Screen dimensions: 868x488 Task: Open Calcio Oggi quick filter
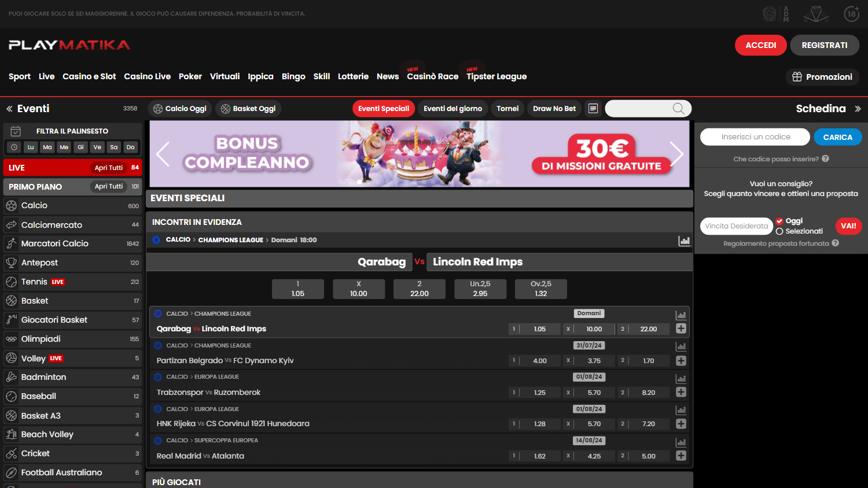pos(181,109)
